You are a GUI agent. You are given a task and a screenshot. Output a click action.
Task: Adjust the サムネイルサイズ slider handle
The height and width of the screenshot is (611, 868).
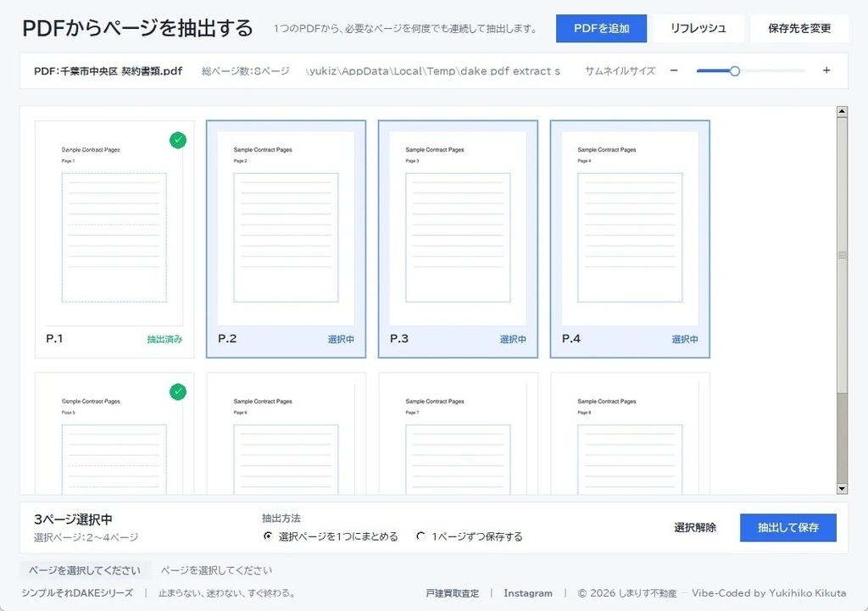tap(735, 71)
